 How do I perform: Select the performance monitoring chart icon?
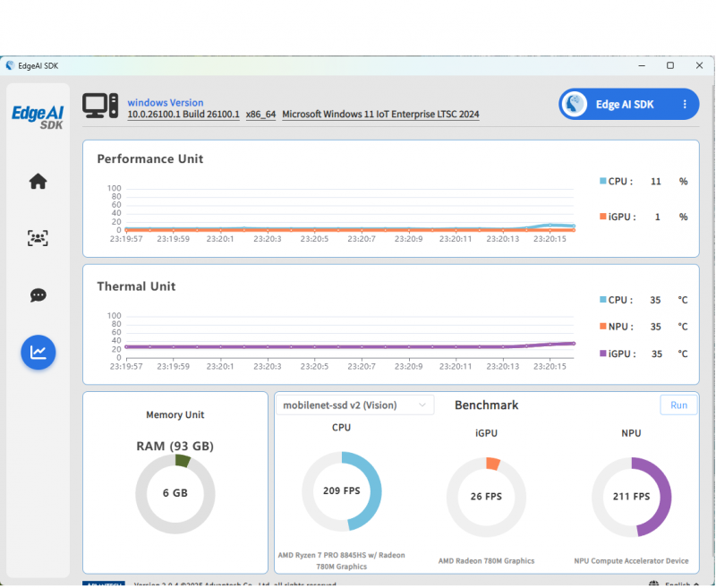pos(38,352)
